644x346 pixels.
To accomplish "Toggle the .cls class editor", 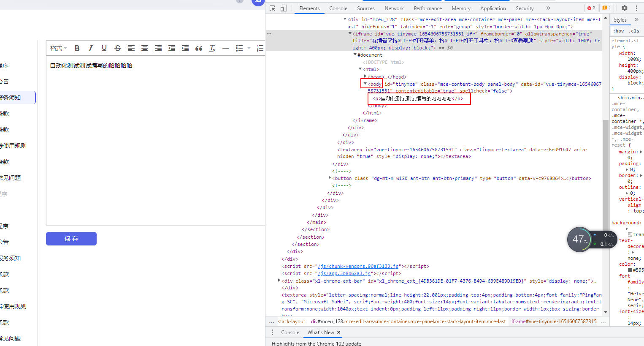I will [634, 31].
